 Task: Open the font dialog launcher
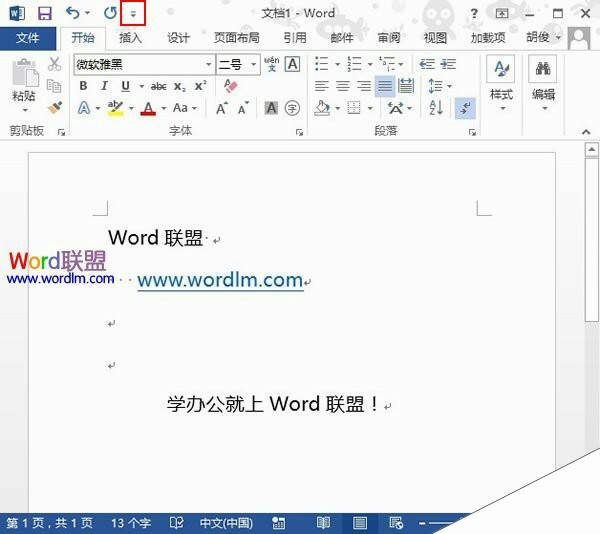click(x=299, y=132)
